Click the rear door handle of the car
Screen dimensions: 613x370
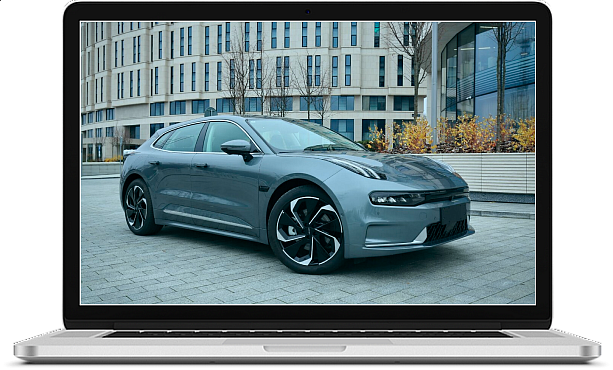tap(154, 163)
